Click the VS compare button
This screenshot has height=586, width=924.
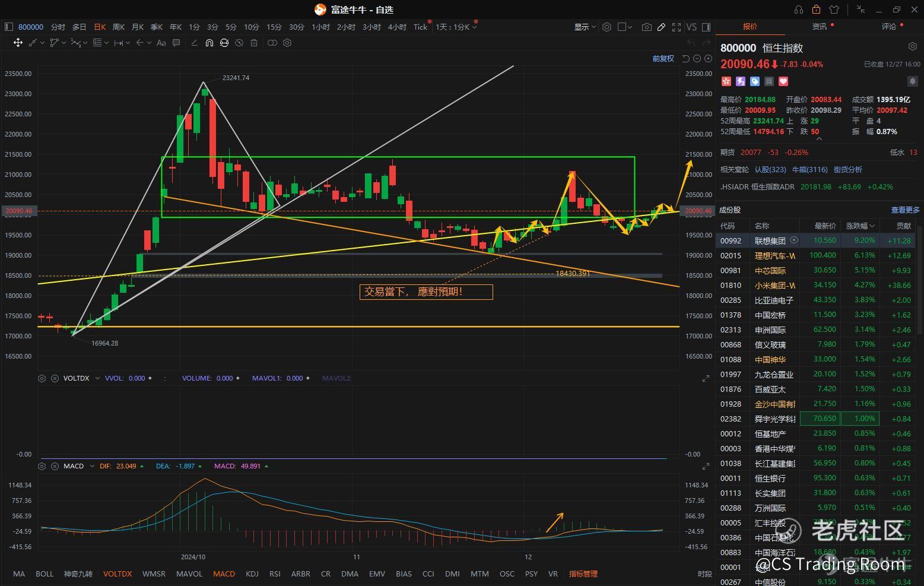(x=691, y=27)
